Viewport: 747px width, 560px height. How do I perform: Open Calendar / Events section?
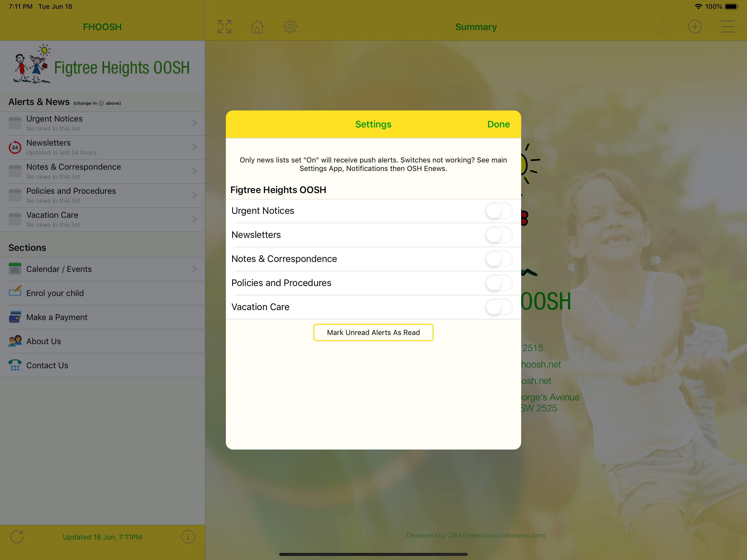click(102, 269)
